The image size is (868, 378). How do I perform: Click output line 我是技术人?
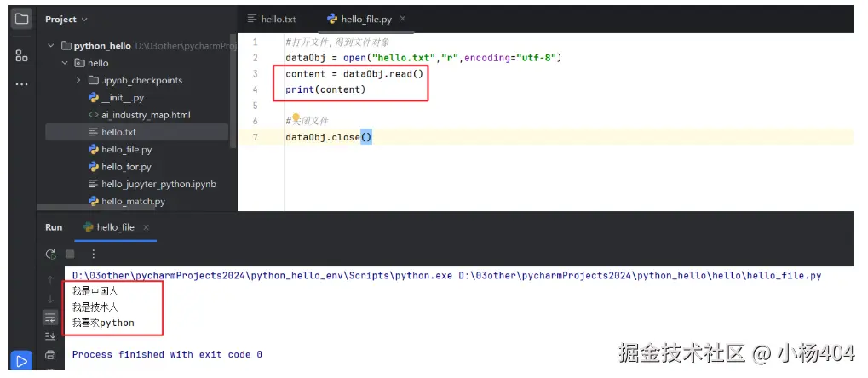click(x=95, y=306)
